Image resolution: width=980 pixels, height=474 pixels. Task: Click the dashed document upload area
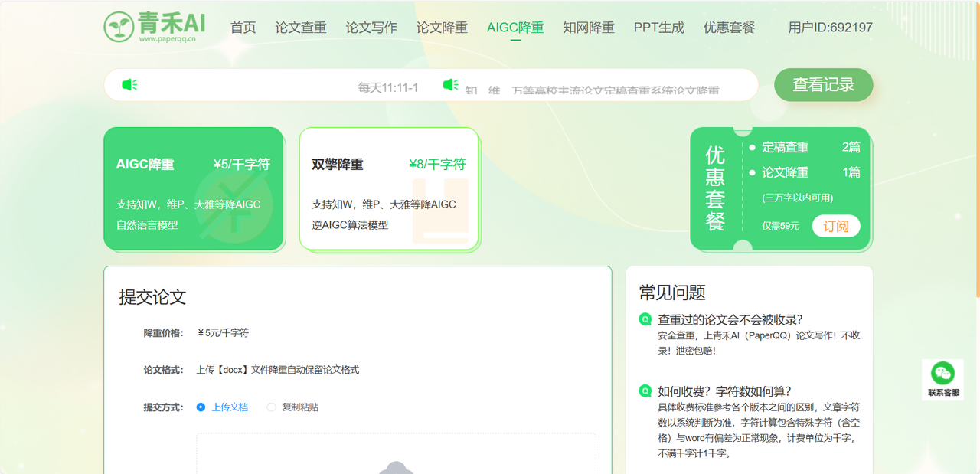point(396,453)
